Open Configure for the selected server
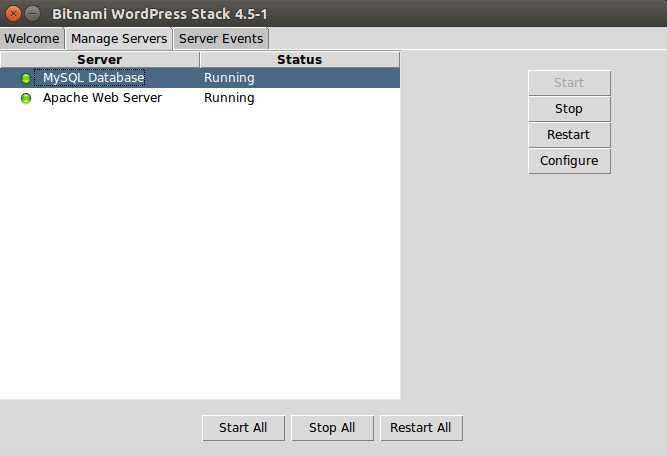Image resolution: width=667 pixels, height=455 pixels. 569,161
